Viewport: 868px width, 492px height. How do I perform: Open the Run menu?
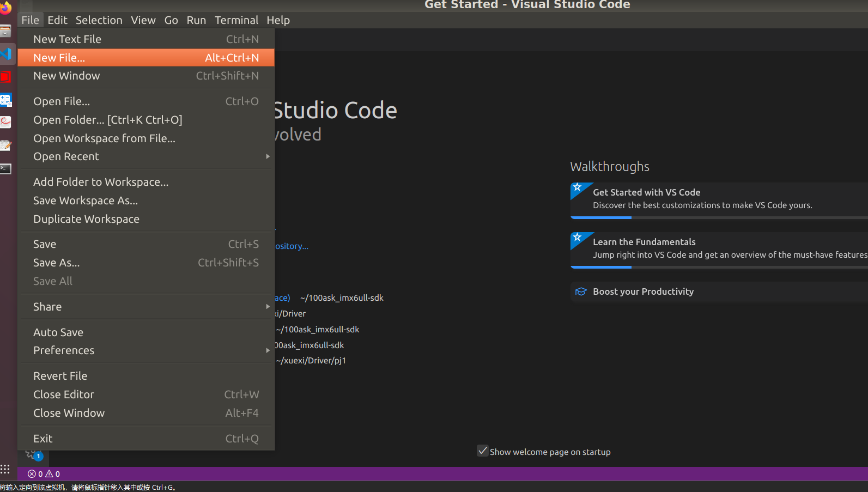coord(196,20)
